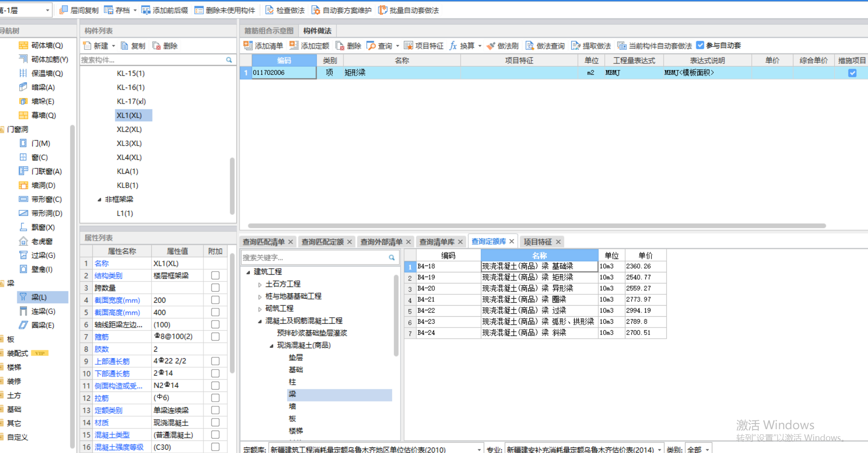Expand 桩与地基基础工程 tree node
The width and height of the screenshot is (868, 453).
click(x=260, y=296)
